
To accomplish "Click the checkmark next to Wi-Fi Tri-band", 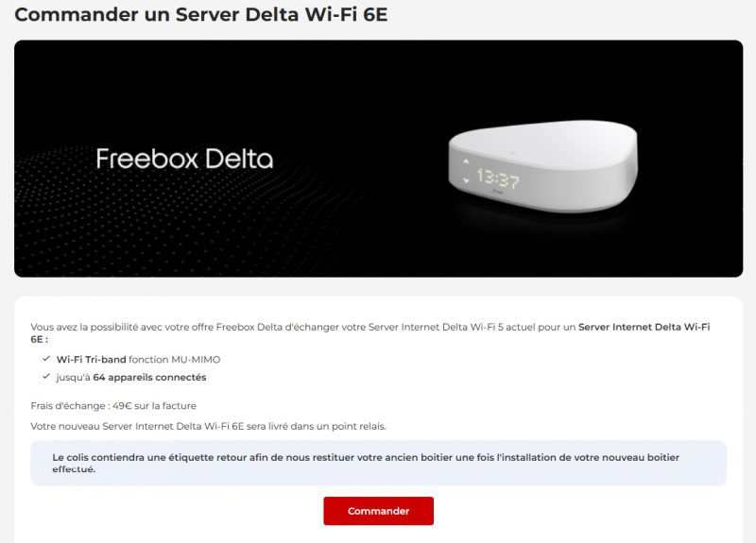I will click(46, 359).
